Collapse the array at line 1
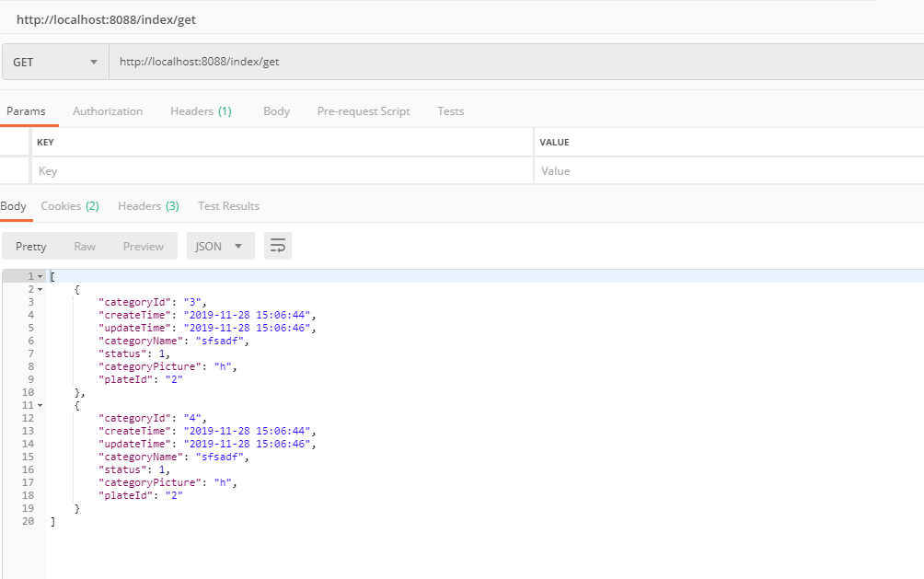This screenshot has height=579, width=924. pos(40,276)
